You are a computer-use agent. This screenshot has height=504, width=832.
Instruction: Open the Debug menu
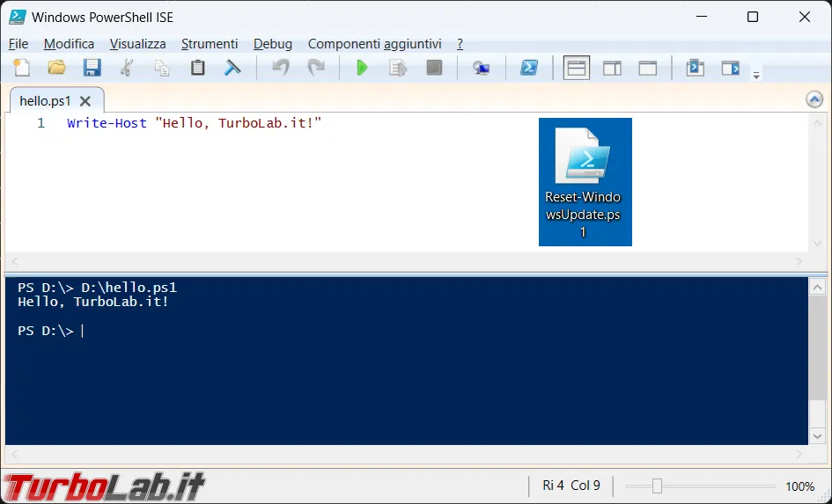pos(273,44)
